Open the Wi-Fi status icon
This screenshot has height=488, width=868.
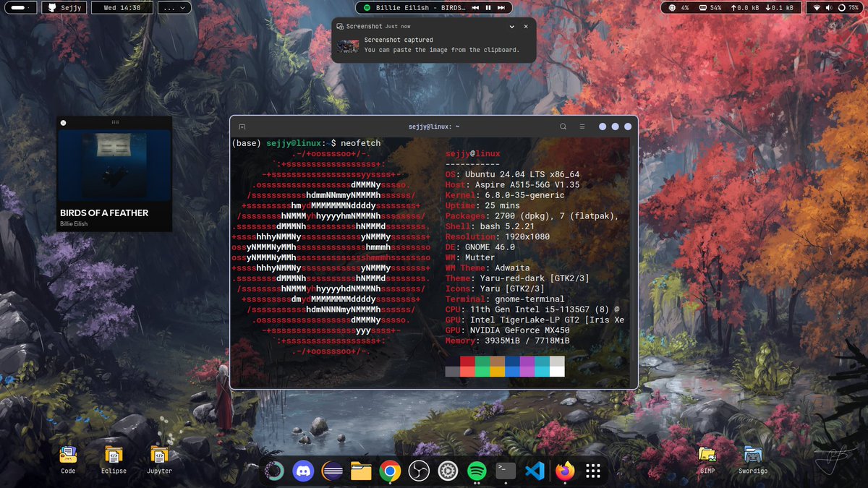pyautogui.click(x=817, y=8)
